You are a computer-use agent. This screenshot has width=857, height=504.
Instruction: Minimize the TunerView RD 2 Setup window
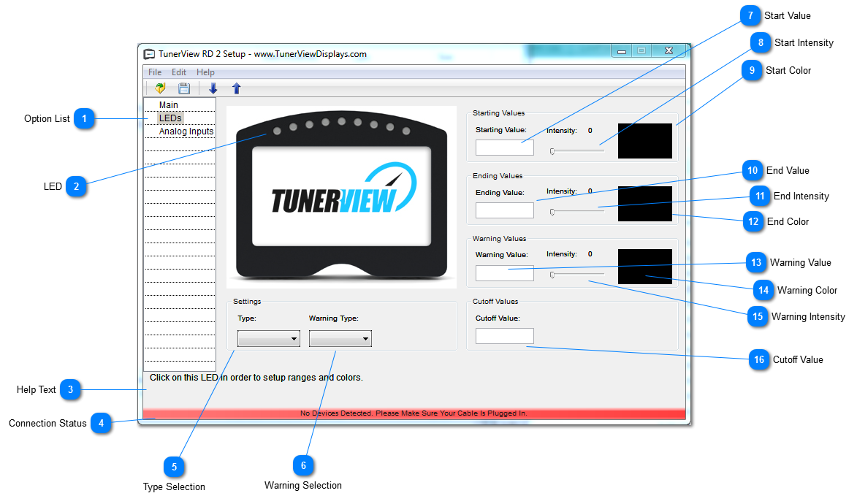pyautogui.click(x=622, y=51)
